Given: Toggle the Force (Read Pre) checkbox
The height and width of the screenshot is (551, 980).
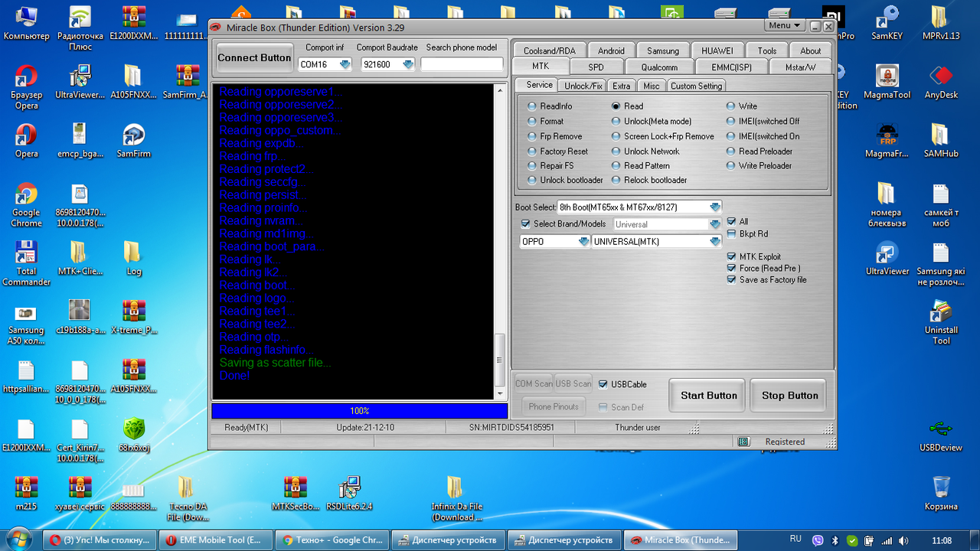Looking at the screenshot, I should 732,269.
